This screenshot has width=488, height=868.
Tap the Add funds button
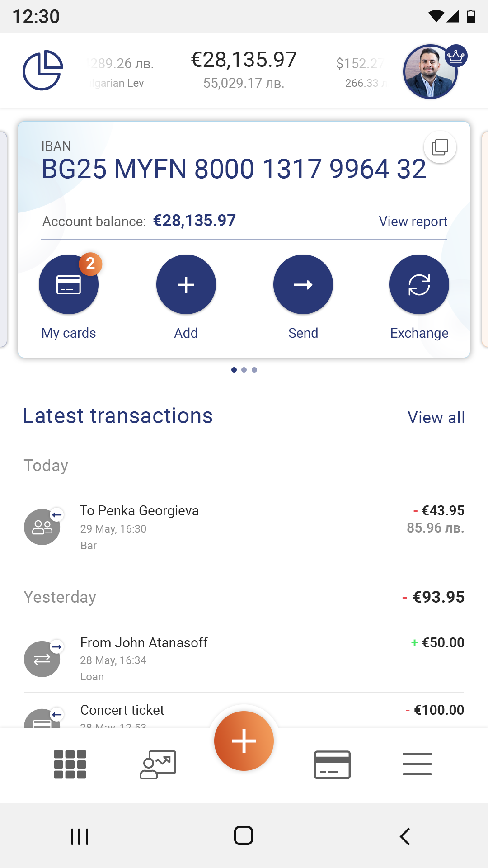tap(186, 285)
